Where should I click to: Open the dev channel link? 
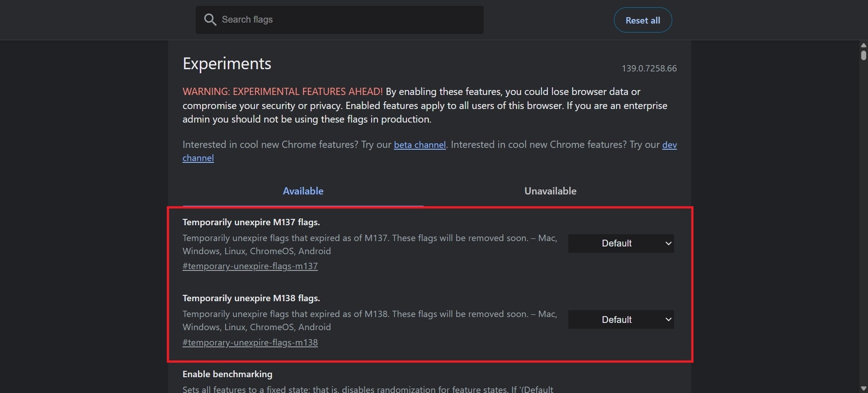(669, 145)
